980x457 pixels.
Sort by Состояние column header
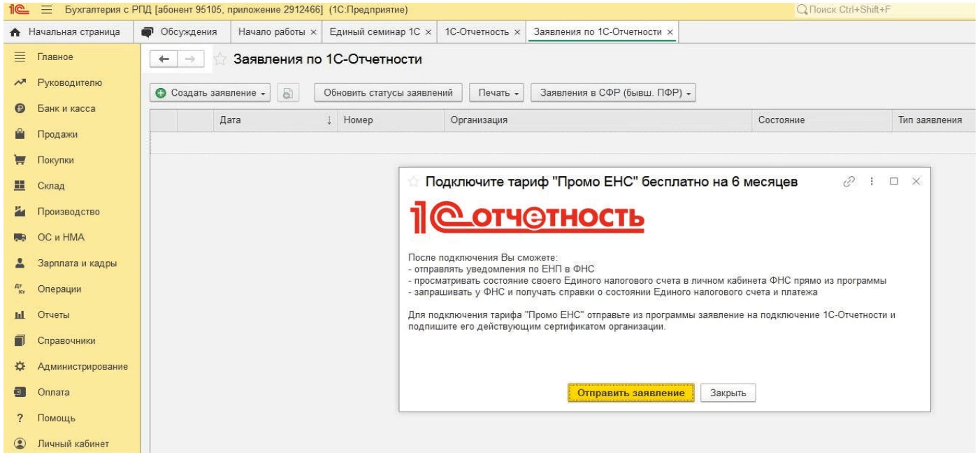pyautogui.click(x=822, y=120)
